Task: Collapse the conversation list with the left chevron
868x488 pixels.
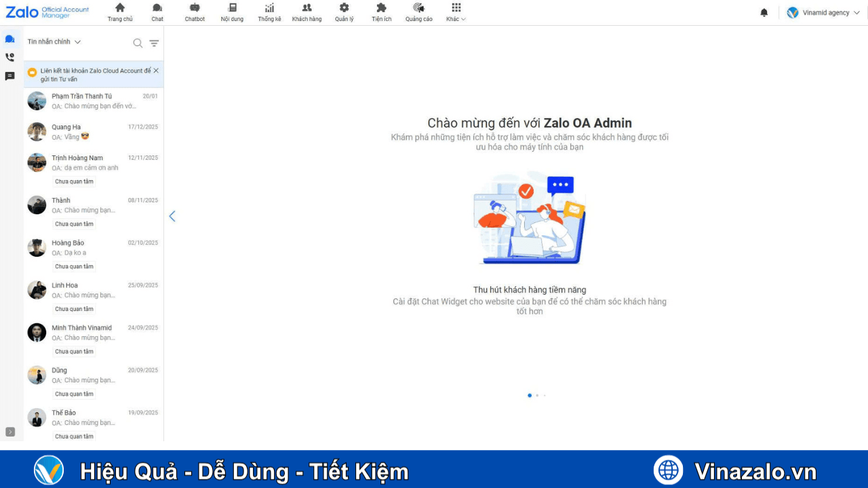Action: 172,216
